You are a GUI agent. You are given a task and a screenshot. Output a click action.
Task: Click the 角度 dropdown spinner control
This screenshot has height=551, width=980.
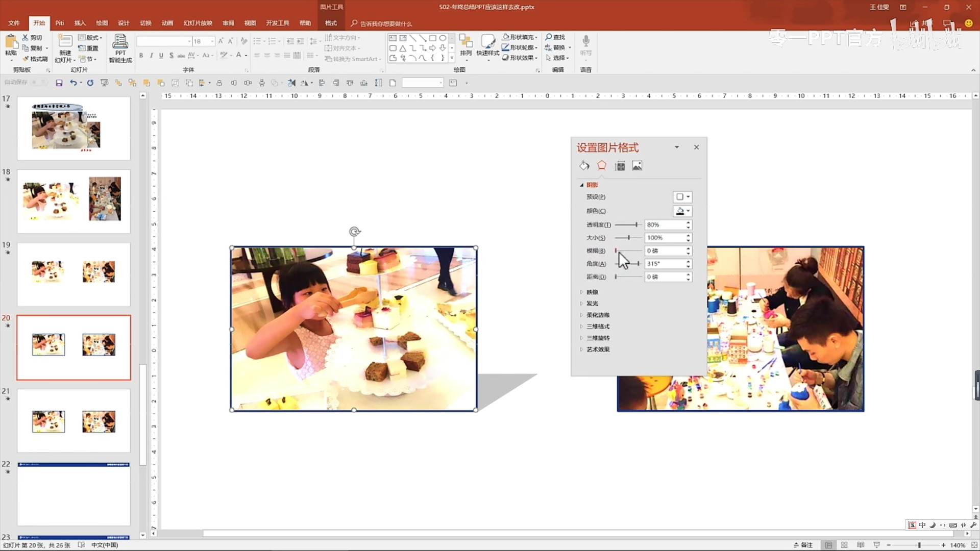(x=687, y=263)
